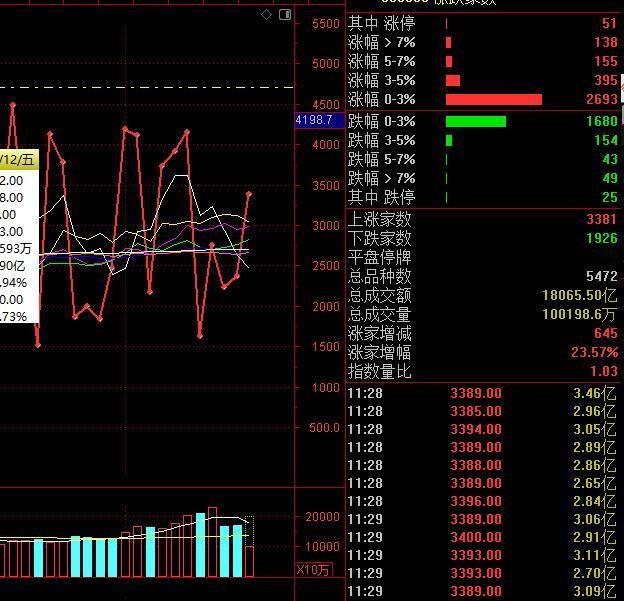Select the tick row priced 3388.00
Viewport: 624px width, 601px height.
pyautogui.click(x=482, y=465)
